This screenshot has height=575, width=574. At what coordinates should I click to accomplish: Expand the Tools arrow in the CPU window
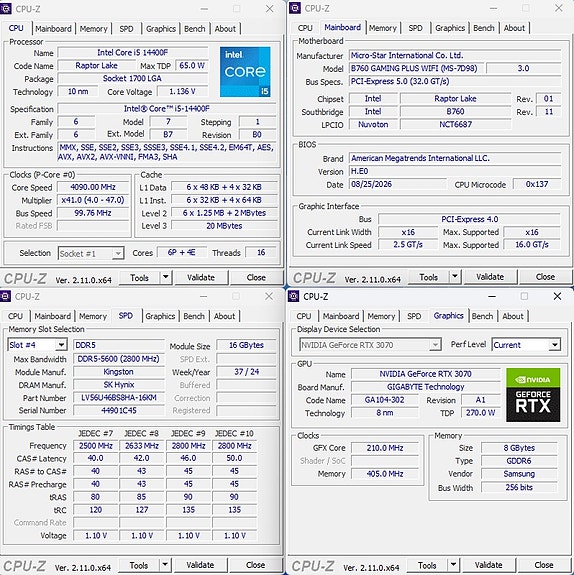pyautogui.click(x=166, y=277)
